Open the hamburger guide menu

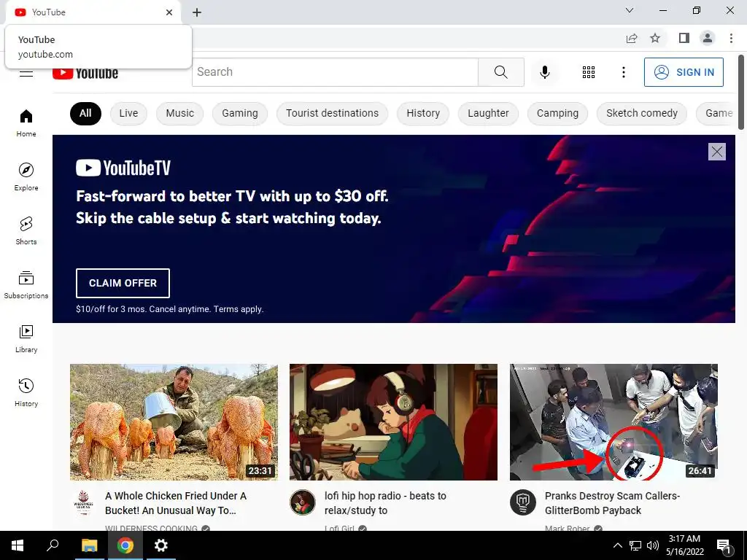(26, 73)
